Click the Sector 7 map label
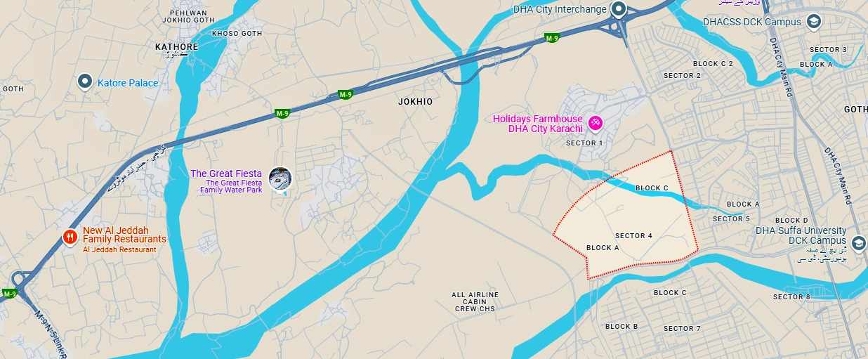This screenshot has height=359, width=868. coord(682,329)
